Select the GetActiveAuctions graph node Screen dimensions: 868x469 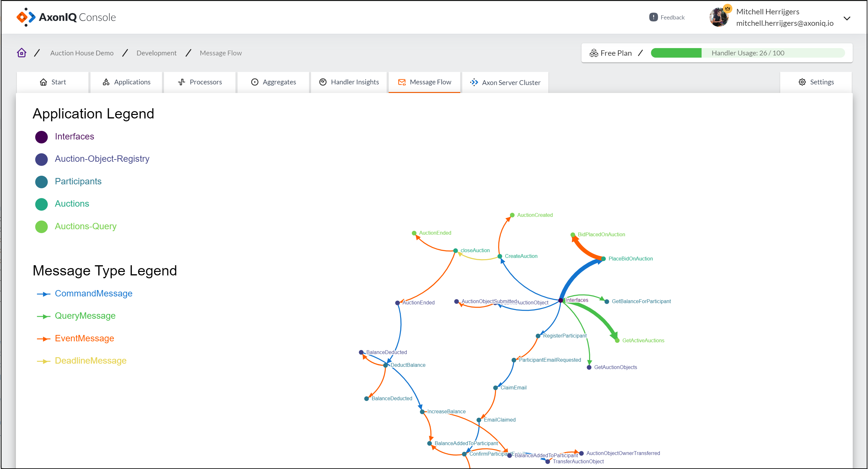[x=617, y=340]
